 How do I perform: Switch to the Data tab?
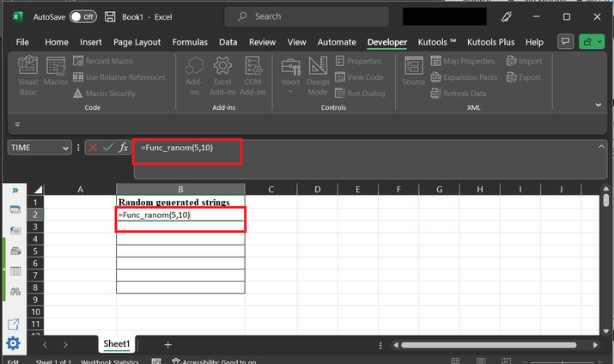point(228,42)
